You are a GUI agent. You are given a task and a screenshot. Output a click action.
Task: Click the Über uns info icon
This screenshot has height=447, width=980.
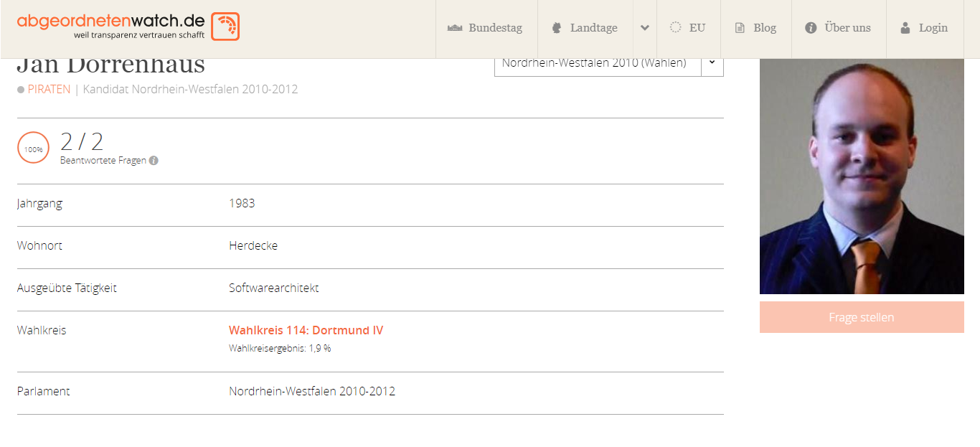click(811, 28)
